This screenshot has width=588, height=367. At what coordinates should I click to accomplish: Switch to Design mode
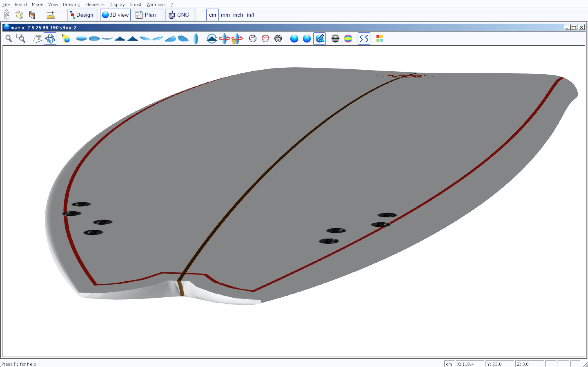pyautogui.click(x=82, y=15)
